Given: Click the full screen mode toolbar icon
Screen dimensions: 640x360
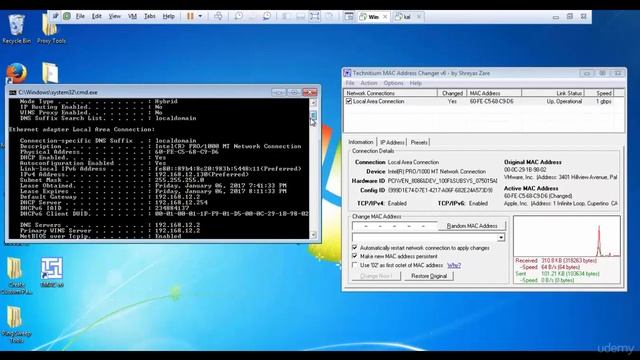Looking at the screenshot, I should click(314, 16).
